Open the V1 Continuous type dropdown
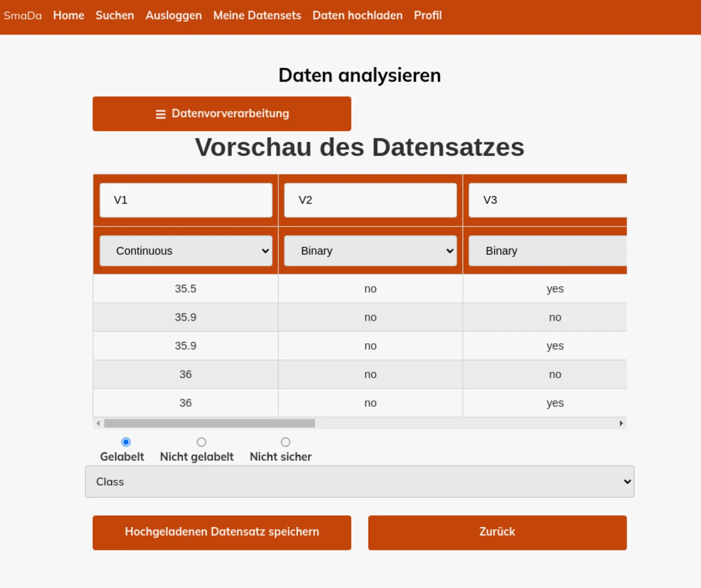701x588 pixels. [186, 251]
